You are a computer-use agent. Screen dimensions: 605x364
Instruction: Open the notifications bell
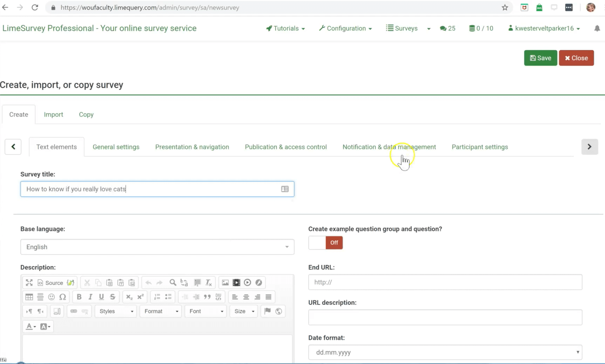597,28
